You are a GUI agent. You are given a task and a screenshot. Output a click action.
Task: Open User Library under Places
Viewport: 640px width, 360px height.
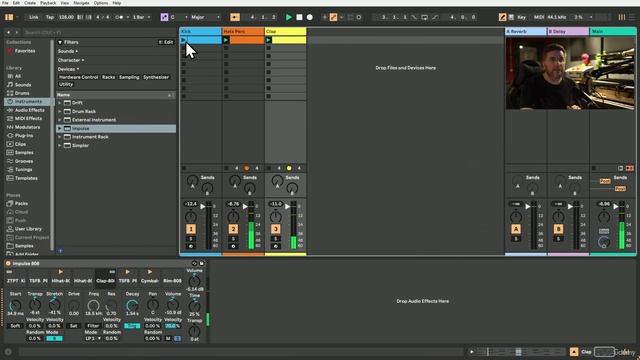28,229
